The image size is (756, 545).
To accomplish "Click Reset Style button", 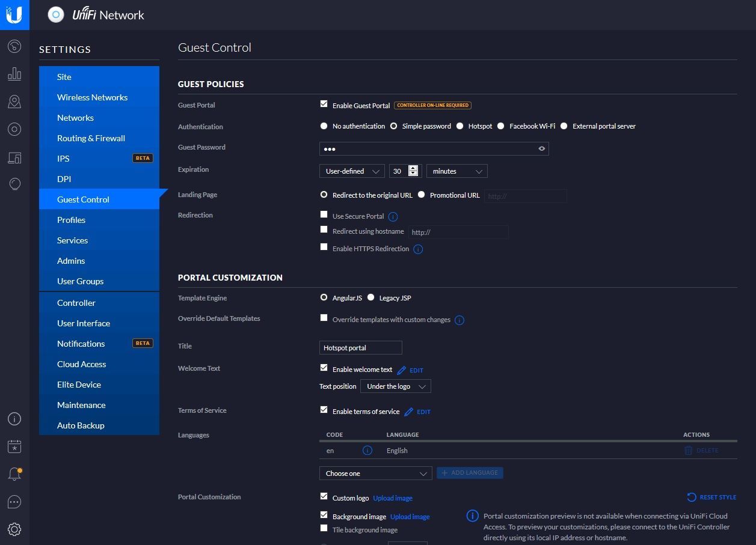I will [712, 498].
